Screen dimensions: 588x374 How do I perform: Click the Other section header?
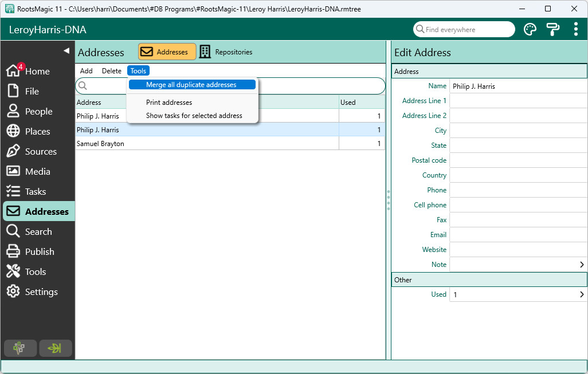pos(489,280)
